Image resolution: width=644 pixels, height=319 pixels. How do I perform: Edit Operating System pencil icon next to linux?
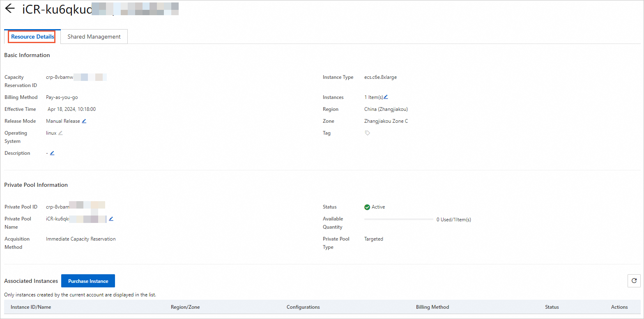pos(60,133)
